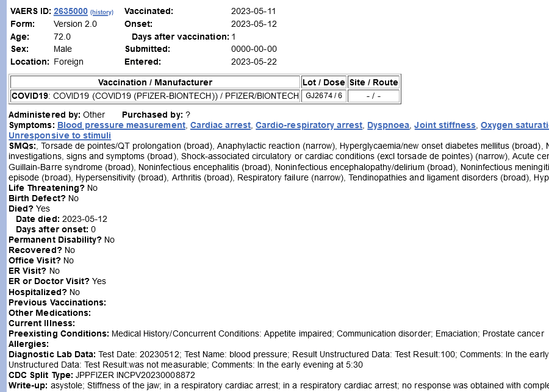The image size is (549, 392).
Task: Click the Preexisting Conditions label
Action: (x=59, y=333)
